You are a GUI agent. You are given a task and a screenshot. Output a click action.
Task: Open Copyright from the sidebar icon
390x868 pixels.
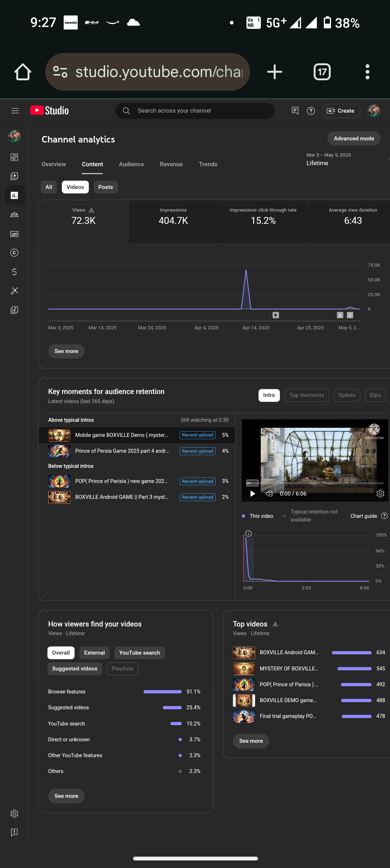click(x=14, y=253)
